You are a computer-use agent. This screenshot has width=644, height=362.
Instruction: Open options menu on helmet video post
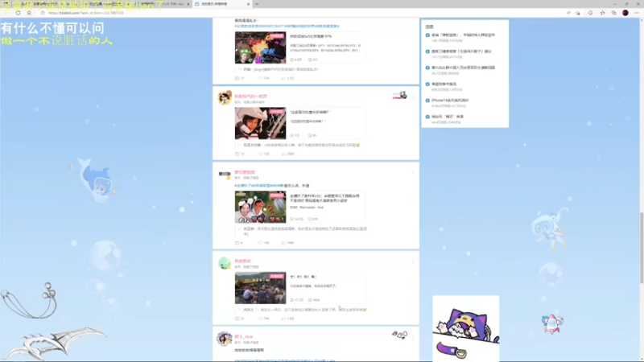pos(413,97)
